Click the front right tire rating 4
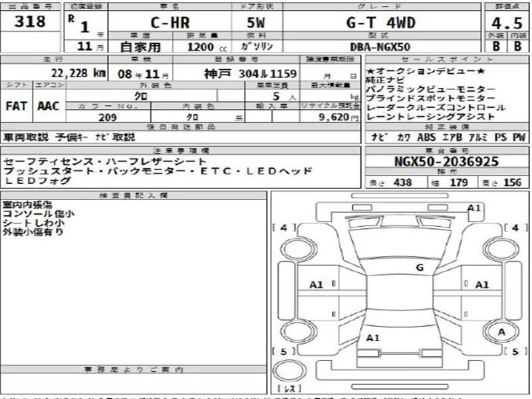The width and height of the screenshot is (532, 399). tap(516, 227)
